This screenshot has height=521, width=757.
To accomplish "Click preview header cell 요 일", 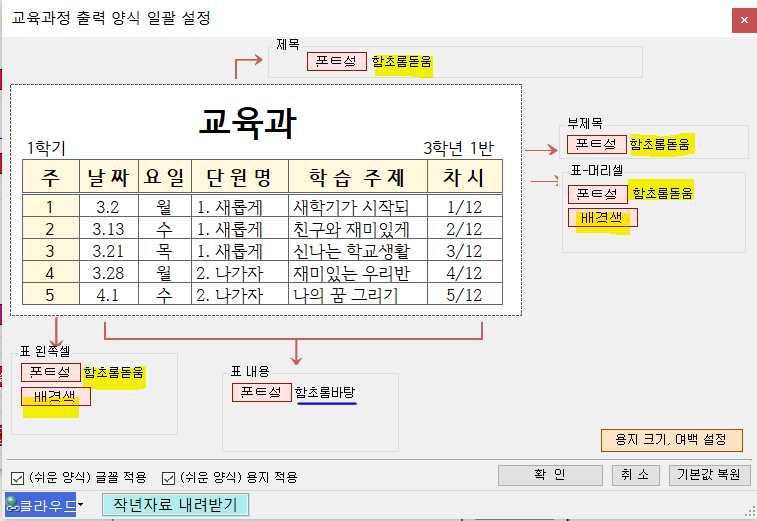I will [165, 177].
